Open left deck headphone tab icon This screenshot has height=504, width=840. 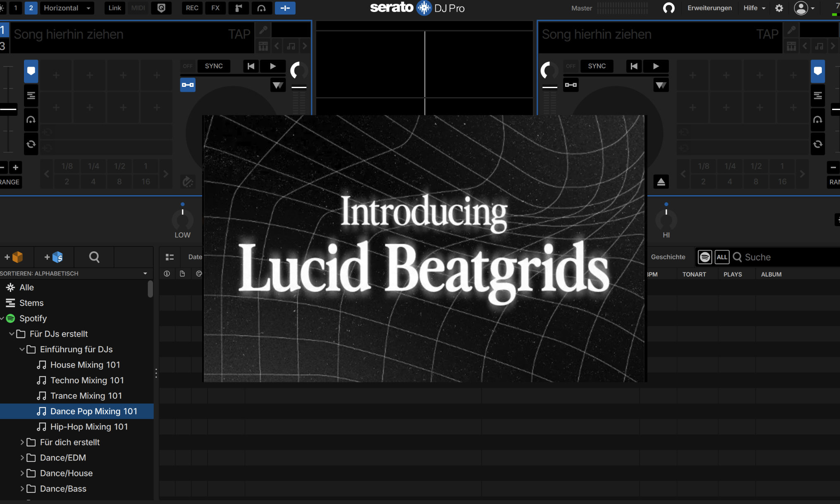click(31, 120)
